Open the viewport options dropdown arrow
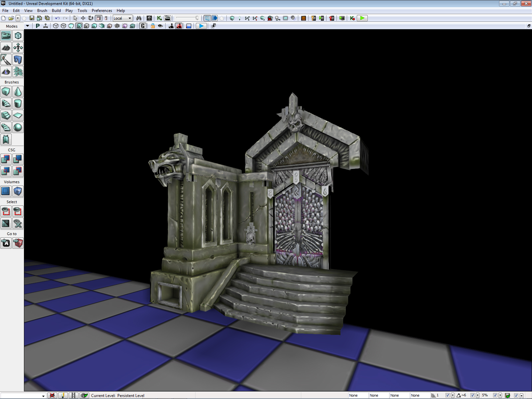The width and height of the screenshot is (532, 399). 28,26
